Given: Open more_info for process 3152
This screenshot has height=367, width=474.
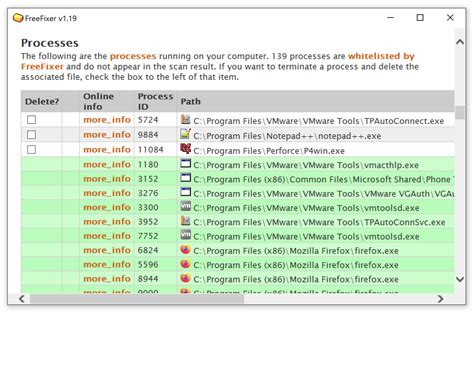Looking at the screenshot, I should pyautogui.click(x=107, y=179).
